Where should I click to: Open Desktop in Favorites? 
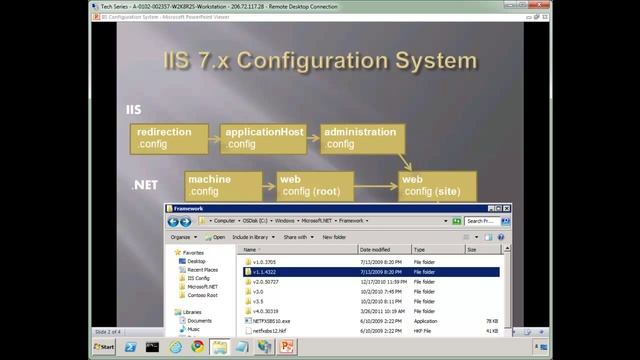click(196, 261)
